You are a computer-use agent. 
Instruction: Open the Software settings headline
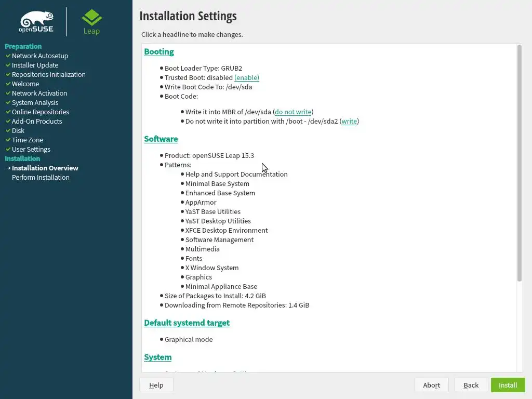pos(161,139)
